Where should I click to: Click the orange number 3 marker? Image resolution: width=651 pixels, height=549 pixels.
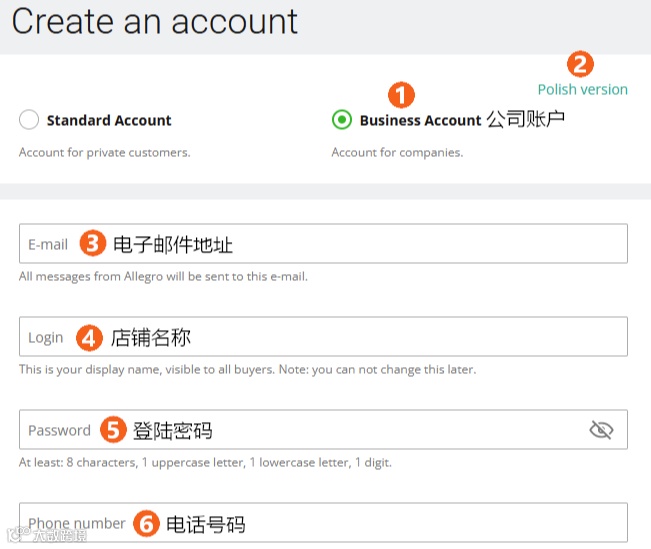pos(92,243)
